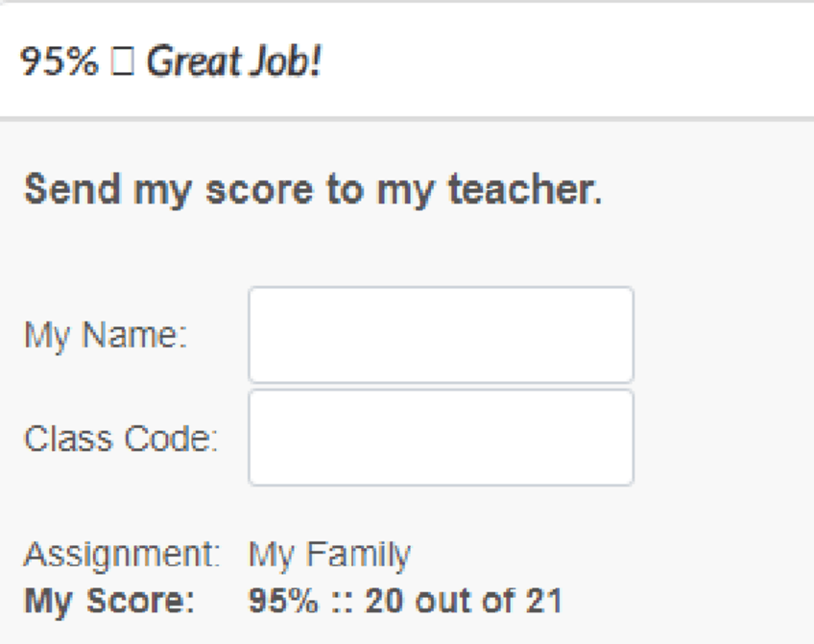Click the word Great in the banner
The height and width of the screenshot is (644, 814).
(x=189, y=63)
